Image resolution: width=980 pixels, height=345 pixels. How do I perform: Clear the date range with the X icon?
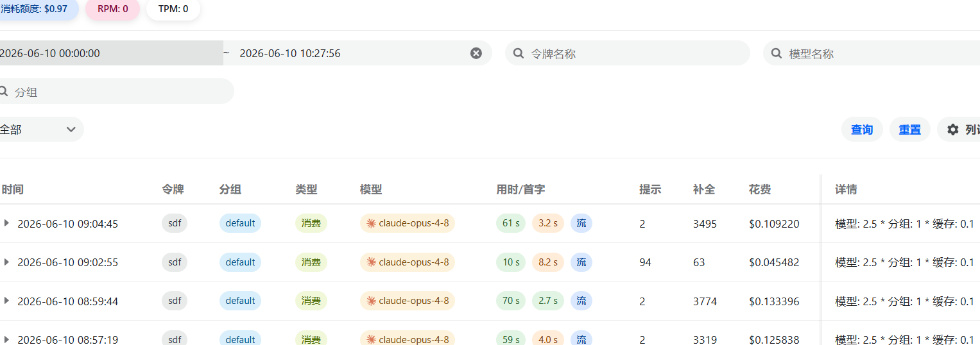click(x=476, y=53)
